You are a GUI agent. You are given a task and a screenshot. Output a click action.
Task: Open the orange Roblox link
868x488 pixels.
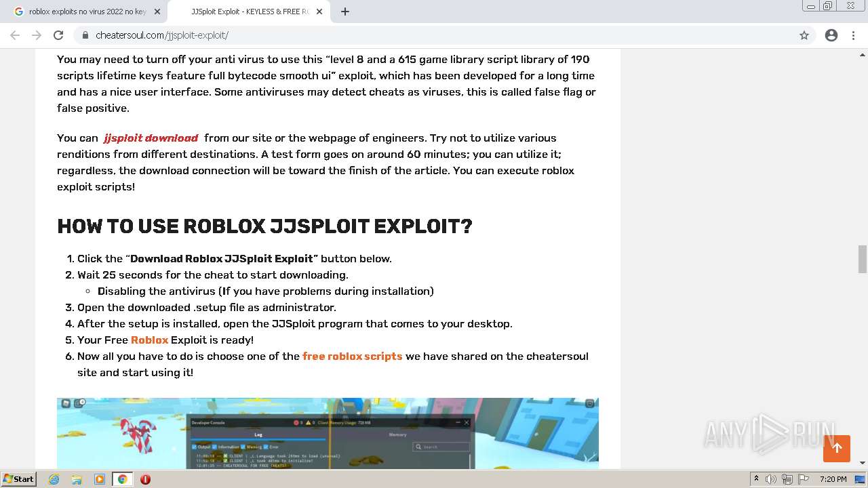point(149,340)
